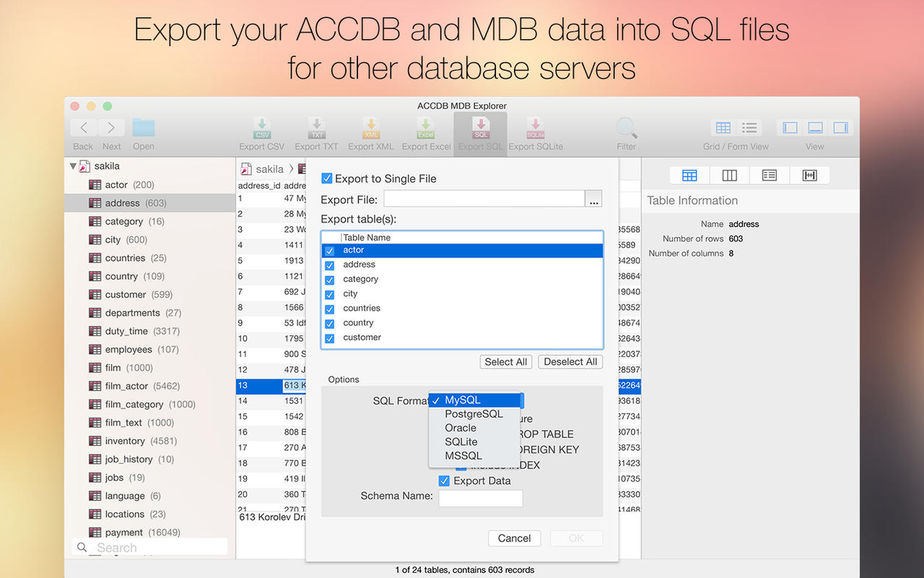The image size is (924, 578).
Task: Select Oracle in the format dropdown
Action: point(461,428)
